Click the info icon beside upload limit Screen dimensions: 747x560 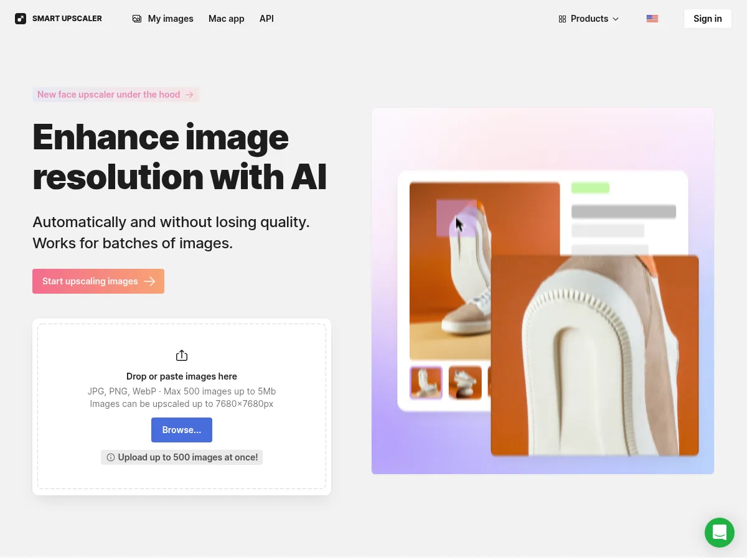[x=111, y=457]
